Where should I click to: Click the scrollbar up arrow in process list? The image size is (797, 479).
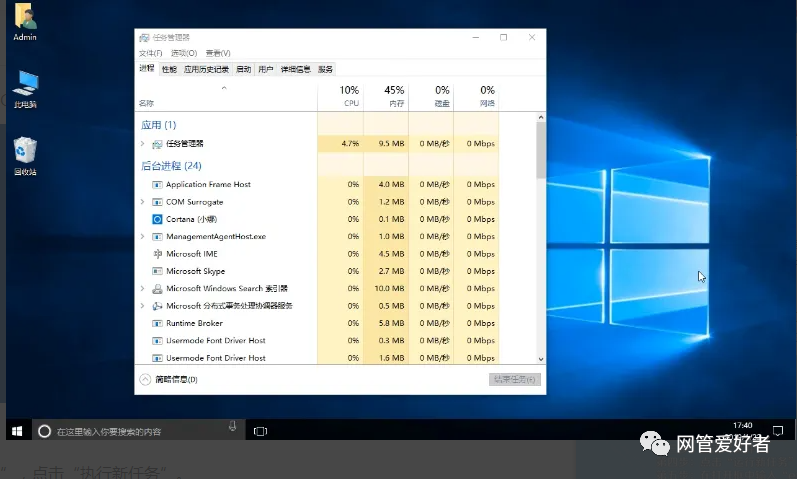point(541,117)
